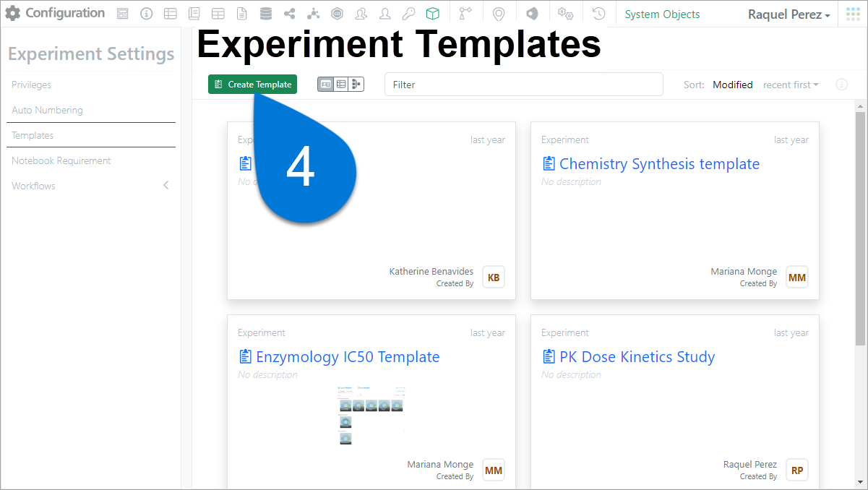Expand the Workflows chevron in sidebar
868x490 pixels.
166,186
